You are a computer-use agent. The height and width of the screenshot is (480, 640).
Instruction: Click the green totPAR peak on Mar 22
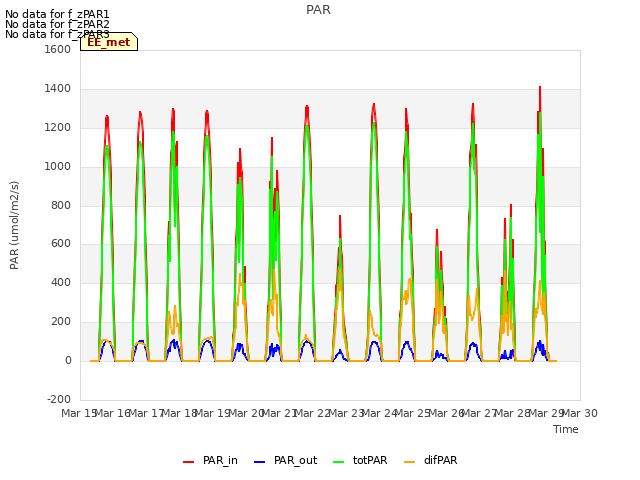pyautogui.click(x=307, y=127)
